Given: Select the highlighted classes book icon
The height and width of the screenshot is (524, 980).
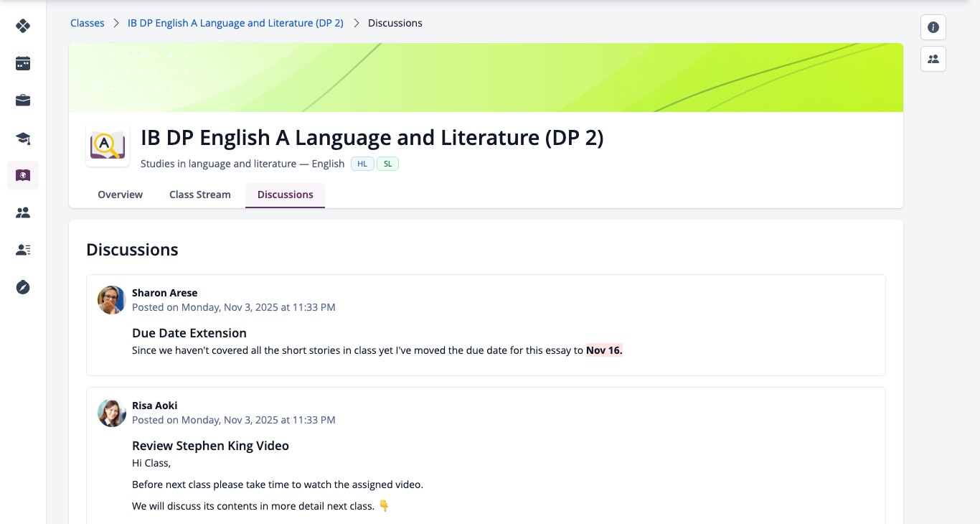Looking at the screenshot, I should coord(23,175).
